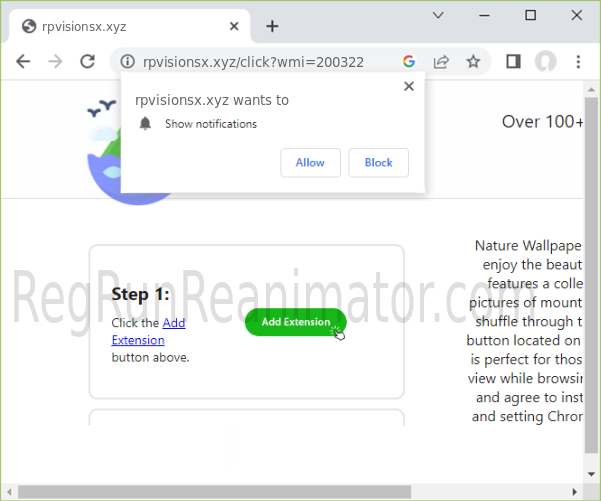The height and width of the screenshot is (501, 601).
Task: Open site information lock icon
Action: coord(126,61)
